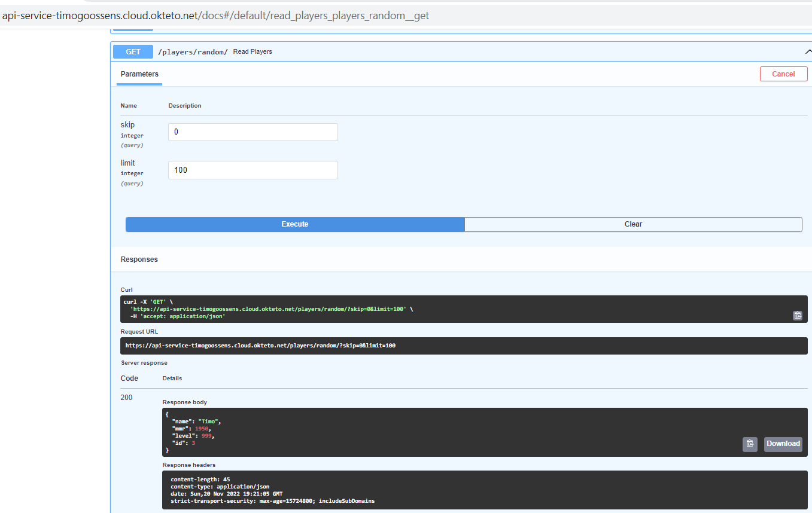Clear the request parameters
Viewport: 812px width, 513px height.
[x=633, y=224]
